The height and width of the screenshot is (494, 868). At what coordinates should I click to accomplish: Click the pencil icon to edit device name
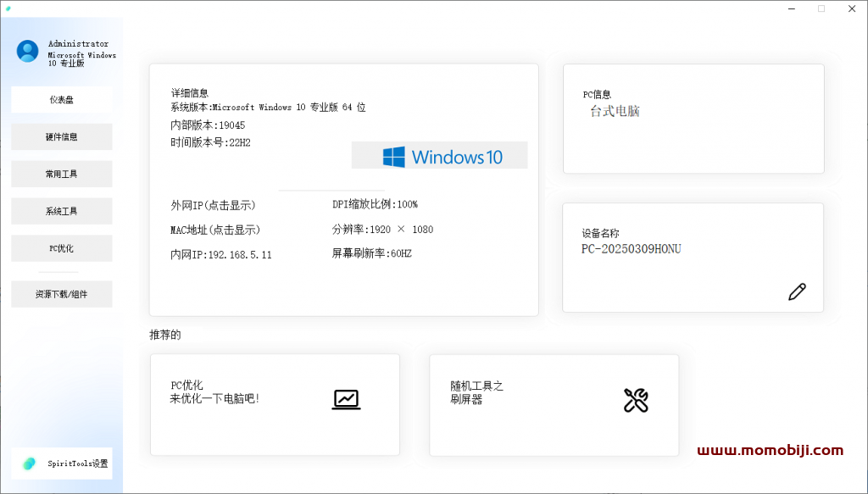click(x=797, y=291)
